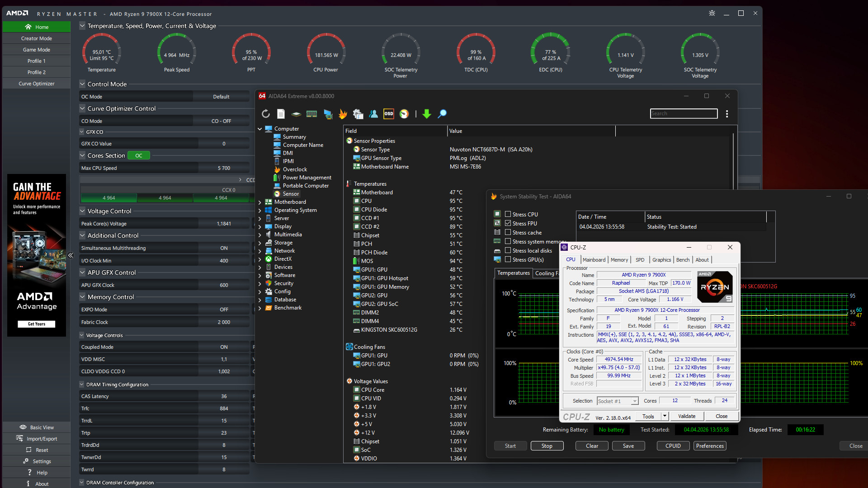Switch to the CPU-Z Memory tab
The height and width of the screenshot is (488, 868).
tap(619, 260)
